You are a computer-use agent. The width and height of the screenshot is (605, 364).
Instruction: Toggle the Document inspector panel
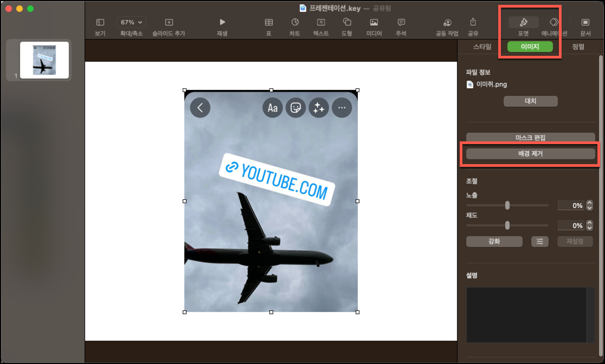585,22
